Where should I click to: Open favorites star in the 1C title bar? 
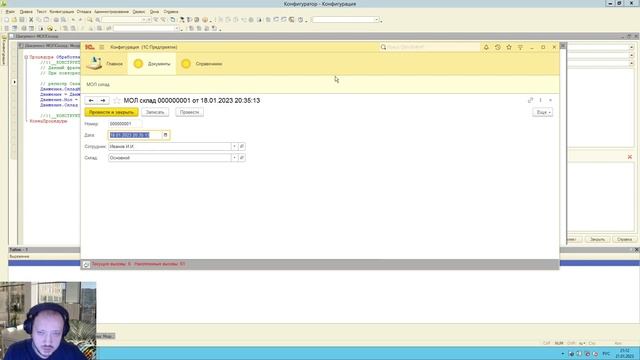(x=509, y=47)
